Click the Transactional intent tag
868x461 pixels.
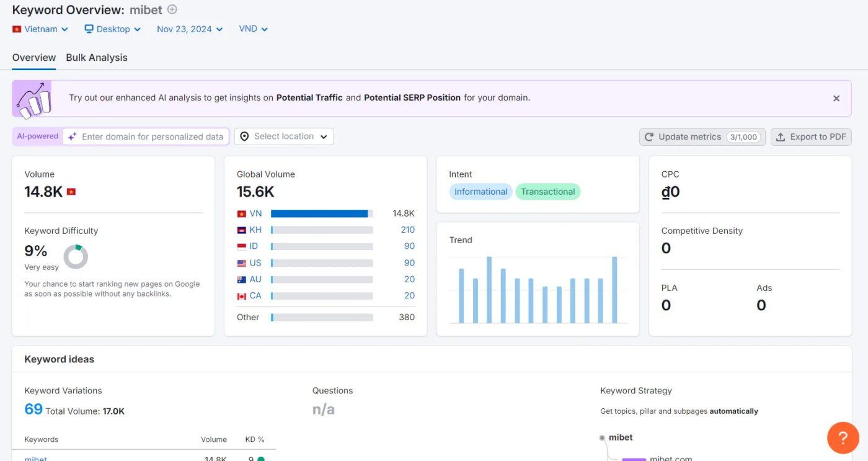point(548,192)
